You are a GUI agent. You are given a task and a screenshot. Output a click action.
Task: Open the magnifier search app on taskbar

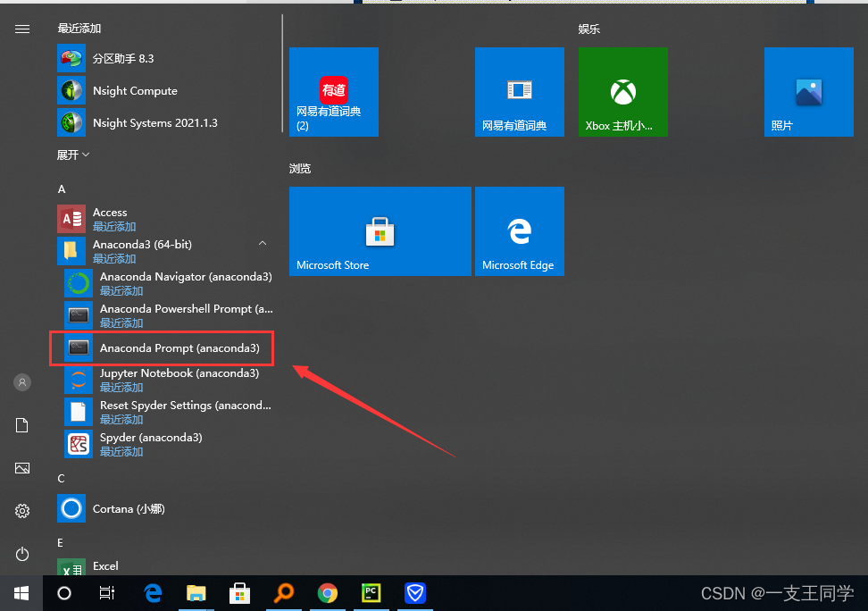[x=284, y=593]
